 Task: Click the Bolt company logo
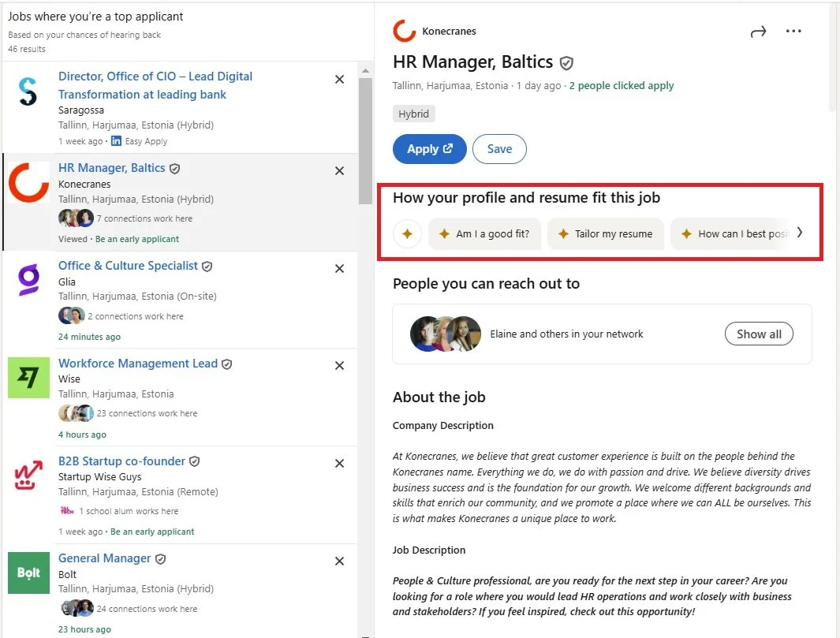28,573
